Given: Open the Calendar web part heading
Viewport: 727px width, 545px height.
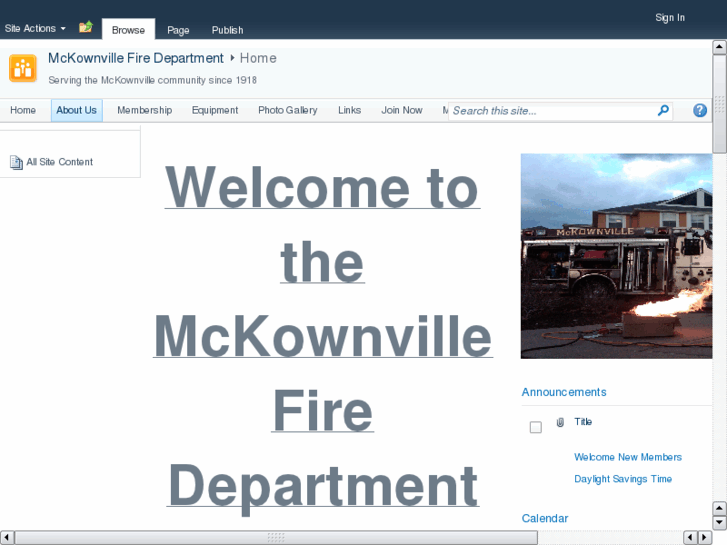Looking at the screenshot, I should (545, 518).
